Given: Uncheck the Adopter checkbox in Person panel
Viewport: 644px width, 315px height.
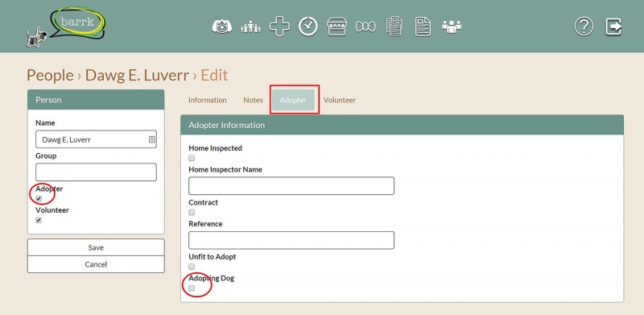Looking at the screenshot, I should 39,199.
